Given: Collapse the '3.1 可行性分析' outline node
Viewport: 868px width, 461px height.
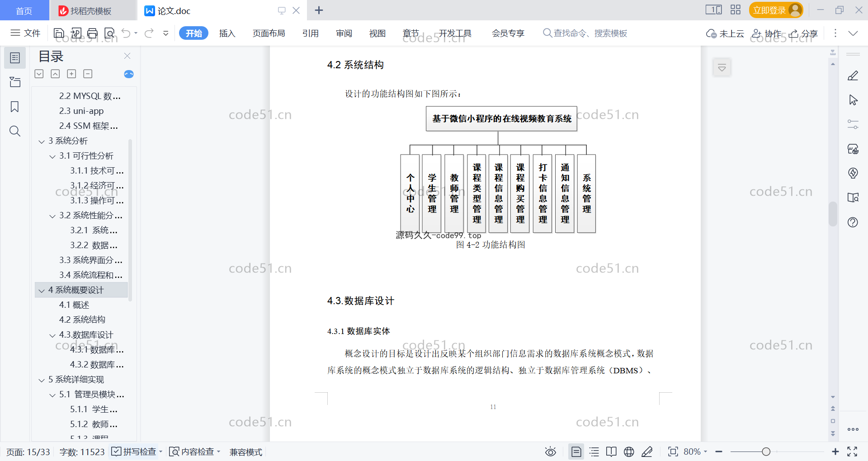Looking at the screenshot, I should (x=52, y=156).
